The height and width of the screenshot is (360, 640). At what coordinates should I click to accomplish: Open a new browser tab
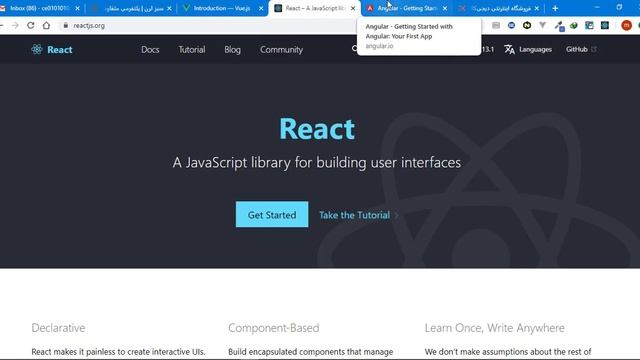(x=555, y=8)
